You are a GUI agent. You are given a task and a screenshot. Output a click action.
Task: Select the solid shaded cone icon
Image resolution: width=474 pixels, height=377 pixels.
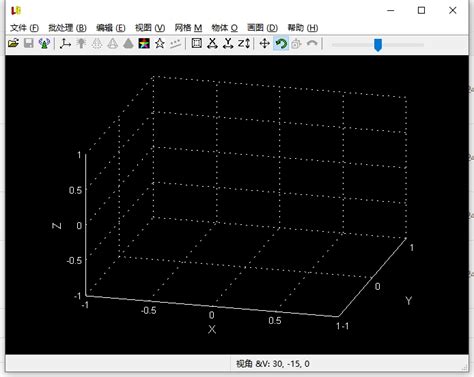coord(128,43)
